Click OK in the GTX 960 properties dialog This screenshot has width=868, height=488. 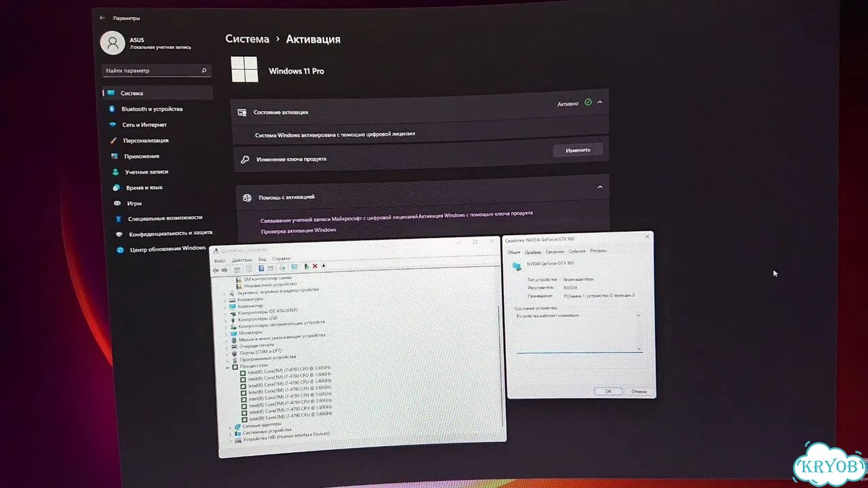[x=608, y=391]
